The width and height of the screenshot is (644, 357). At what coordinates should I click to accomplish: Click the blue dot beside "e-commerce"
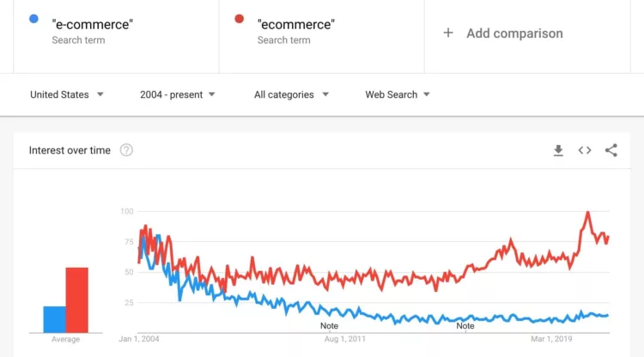pyautogui.click(x=33, y=19)
